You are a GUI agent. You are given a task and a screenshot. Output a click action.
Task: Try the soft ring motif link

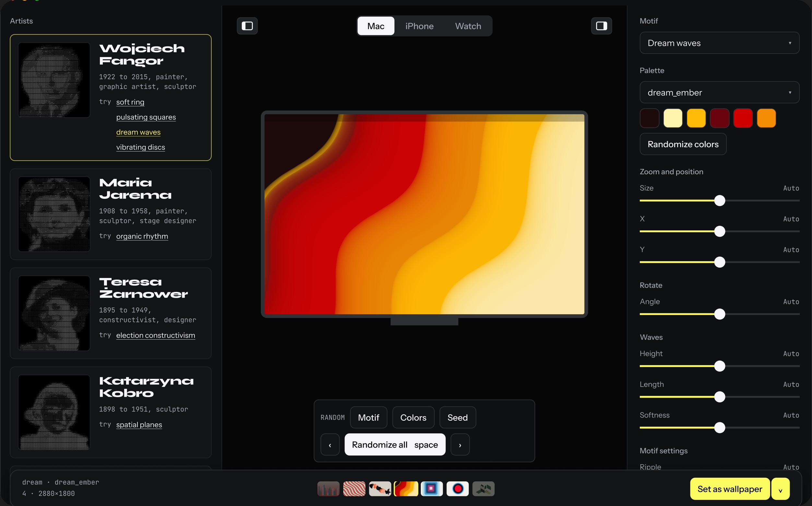pos(130,102)
